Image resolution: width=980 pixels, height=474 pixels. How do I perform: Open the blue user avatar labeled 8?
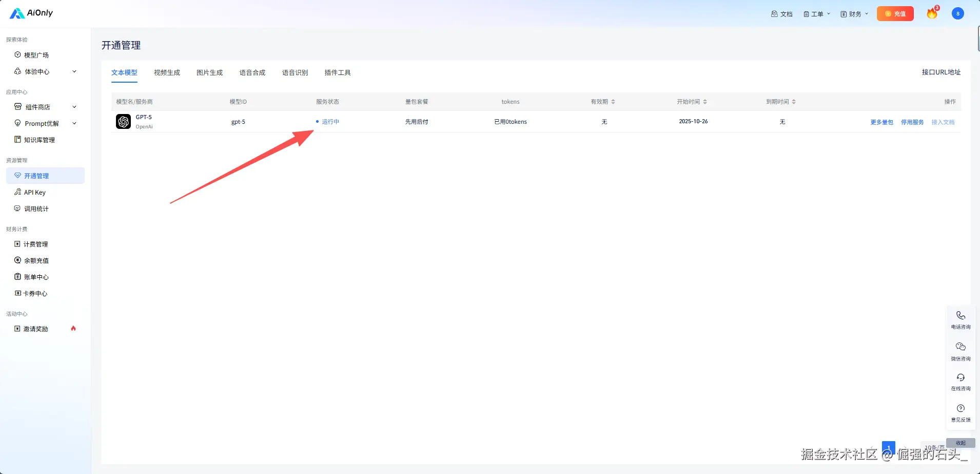pyautogui.click(x=957, y=14)
